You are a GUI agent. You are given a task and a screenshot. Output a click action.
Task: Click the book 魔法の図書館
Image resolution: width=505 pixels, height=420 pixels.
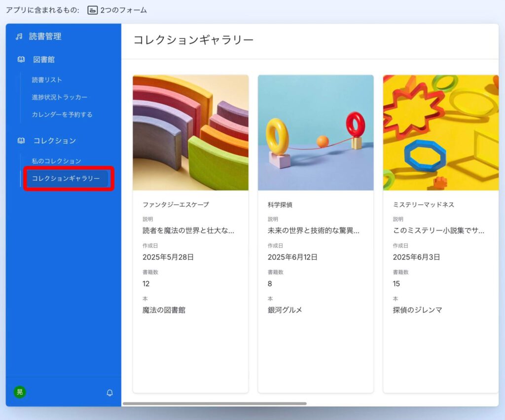point(164,310)
